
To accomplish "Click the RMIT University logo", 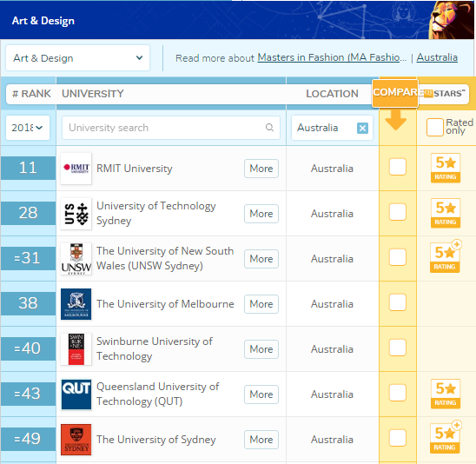I will pyautogui.click(x=76, y=169).
